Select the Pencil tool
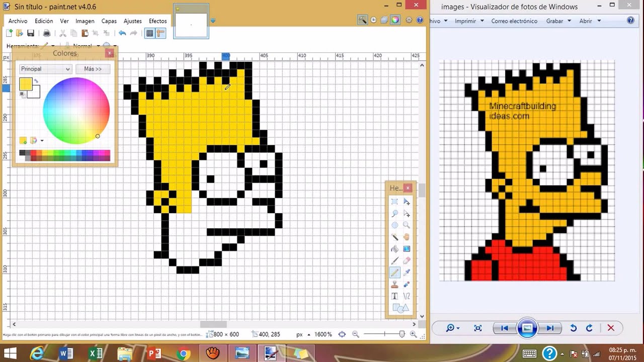 coord(395,273)
